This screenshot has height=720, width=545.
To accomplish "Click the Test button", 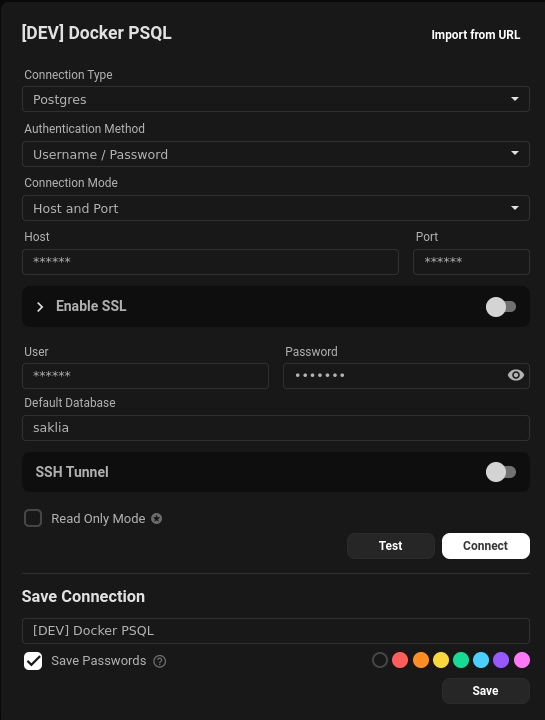I will pyautogui.click(x=391, y=546).
